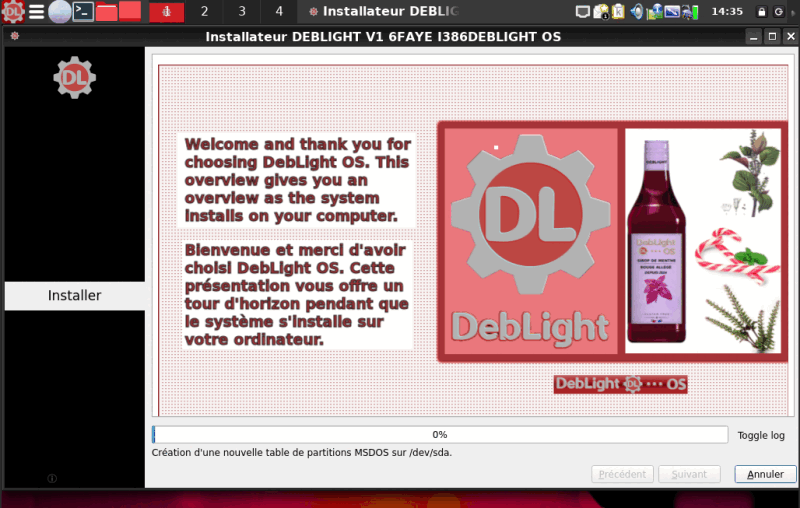Switch to workspace 2
Screen dimensions: 800x508
click(204, 12)
